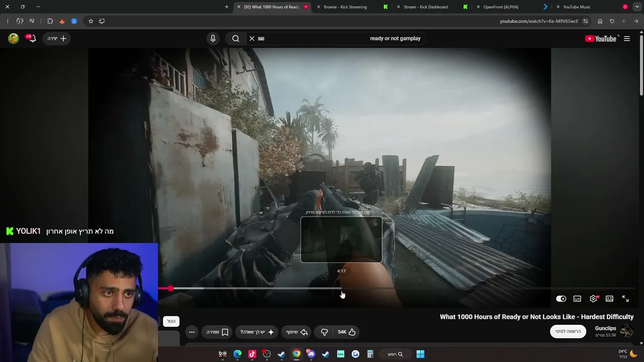Dislike the video with the thumbs-down icon
Screen dimensions: 644x362
coord(325,332)
